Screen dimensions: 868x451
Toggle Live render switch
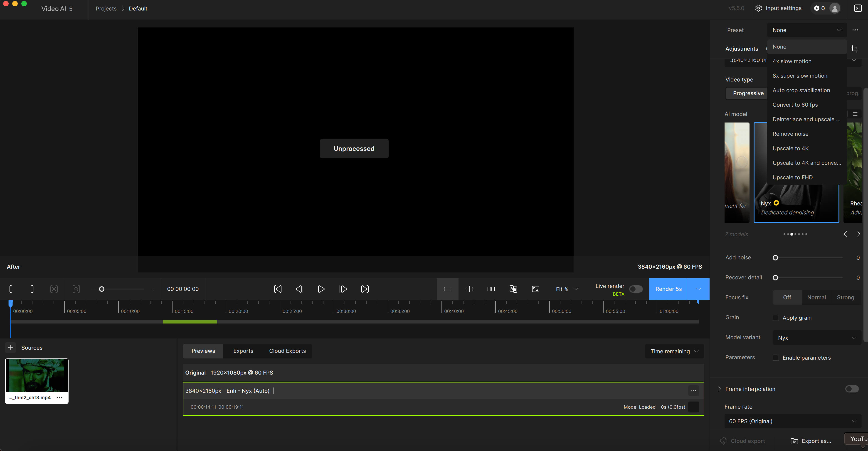click(636, 289)
